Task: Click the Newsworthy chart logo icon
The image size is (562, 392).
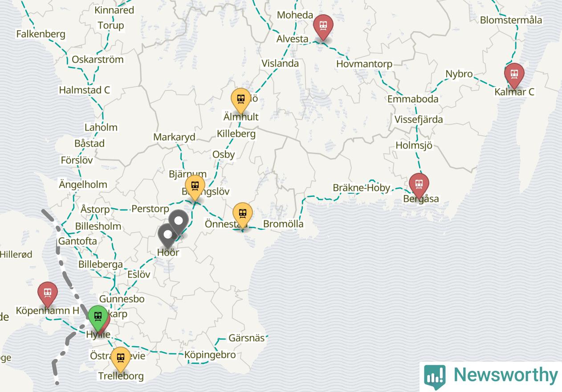Action: point(435,376)
